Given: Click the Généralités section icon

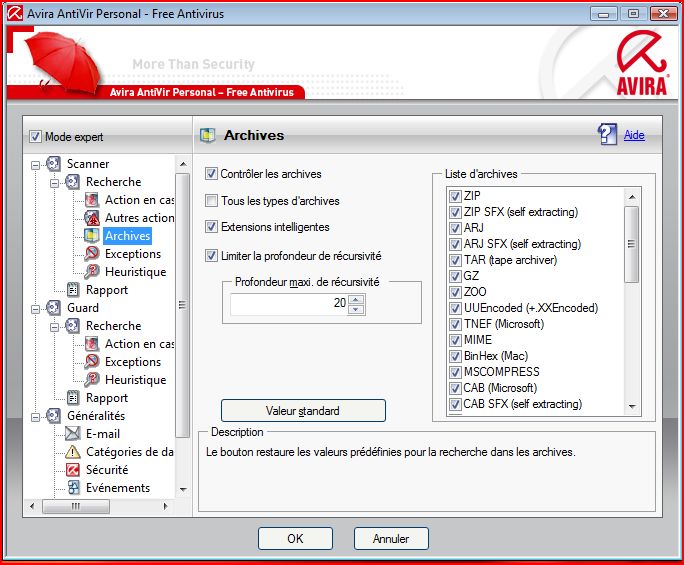Looking at the screenshot, I should pyautogui.click(x=53, y=416).
